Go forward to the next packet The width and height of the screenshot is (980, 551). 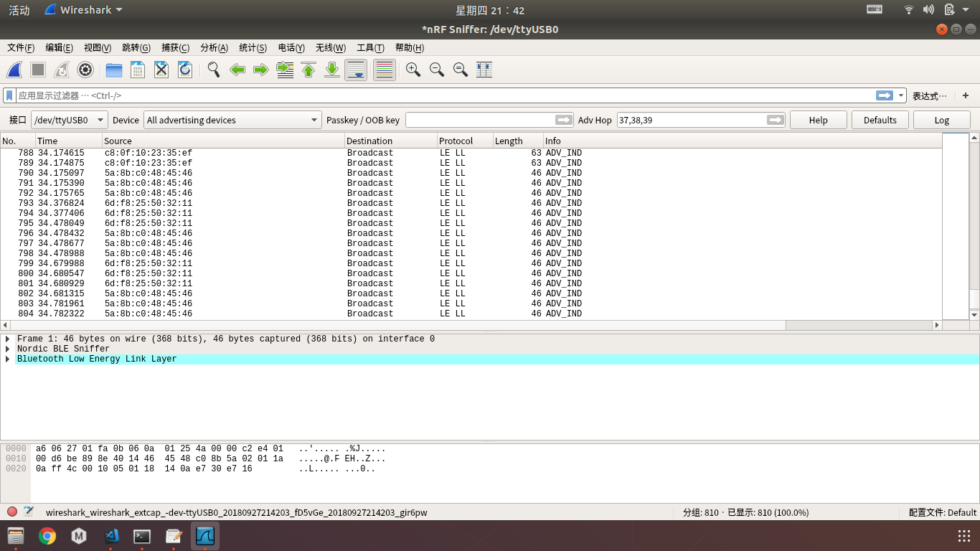click(x=261, y=70)
